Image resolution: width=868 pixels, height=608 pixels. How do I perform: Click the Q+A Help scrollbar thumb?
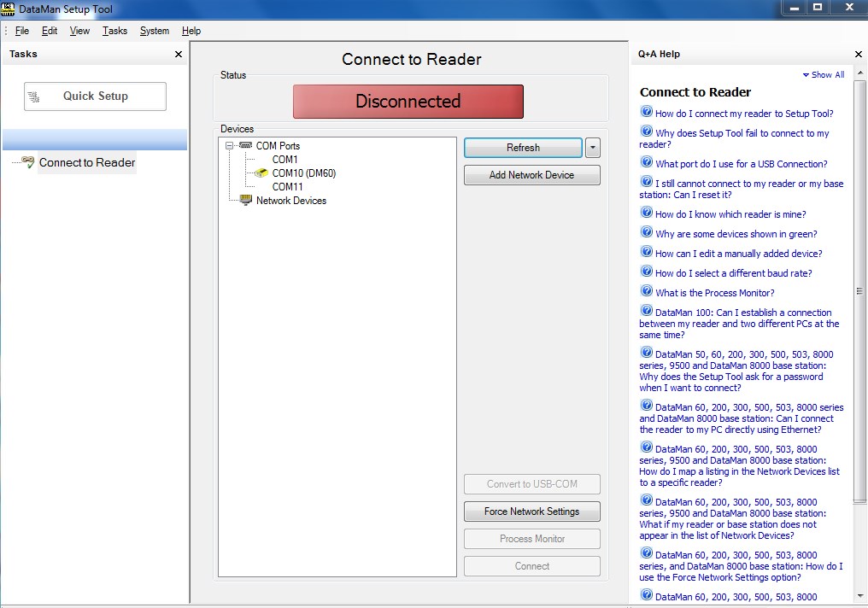pos(859,291)
